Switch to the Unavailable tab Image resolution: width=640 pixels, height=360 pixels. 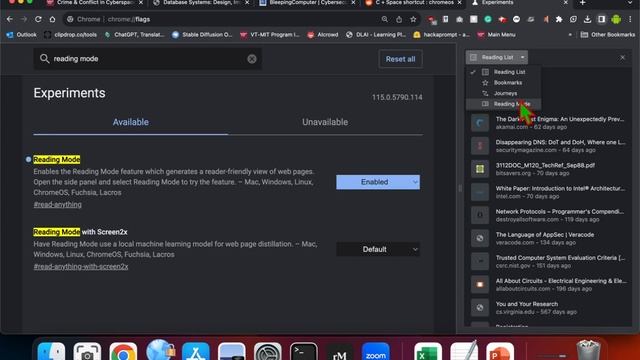pyautogui.click(x=325, y=122)
